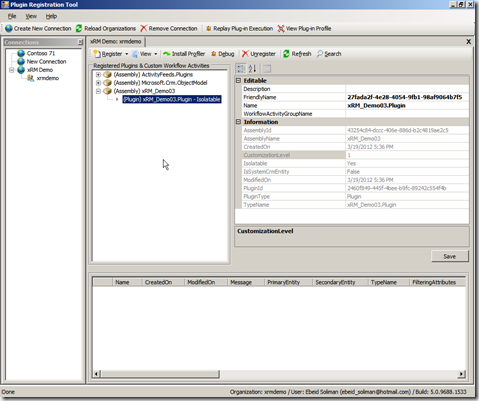Click the Debug bug icon

[214, 54]
